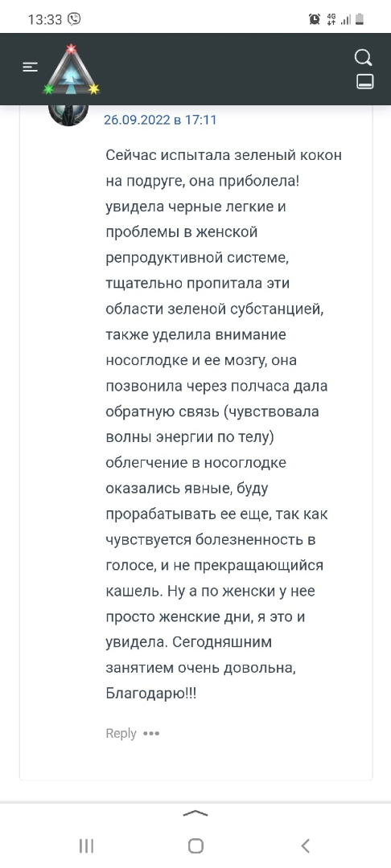Toggle the sidebar panel icon below search

pyautogui.click(x=365, y=82)
